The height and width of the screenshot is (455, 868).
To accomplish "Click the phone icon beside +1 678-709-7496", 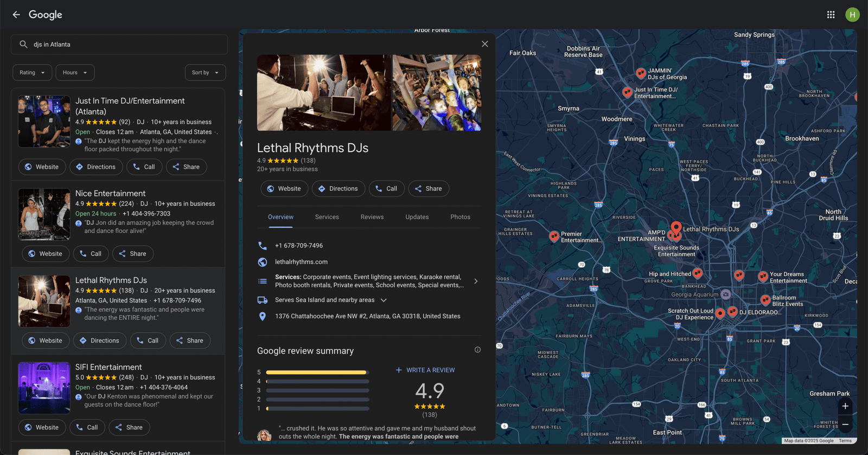I will click(x=263, y=245).
